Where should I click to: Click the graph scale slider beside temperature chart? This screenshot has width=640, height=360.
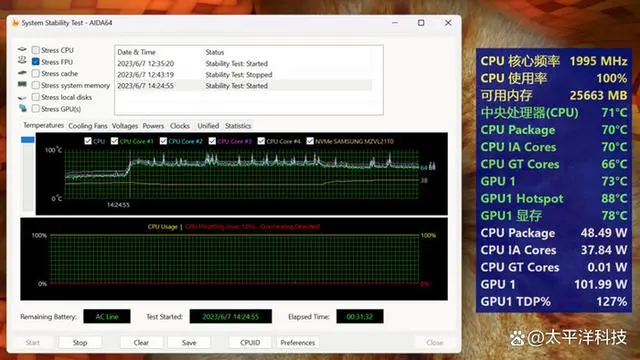click(28, 140)
